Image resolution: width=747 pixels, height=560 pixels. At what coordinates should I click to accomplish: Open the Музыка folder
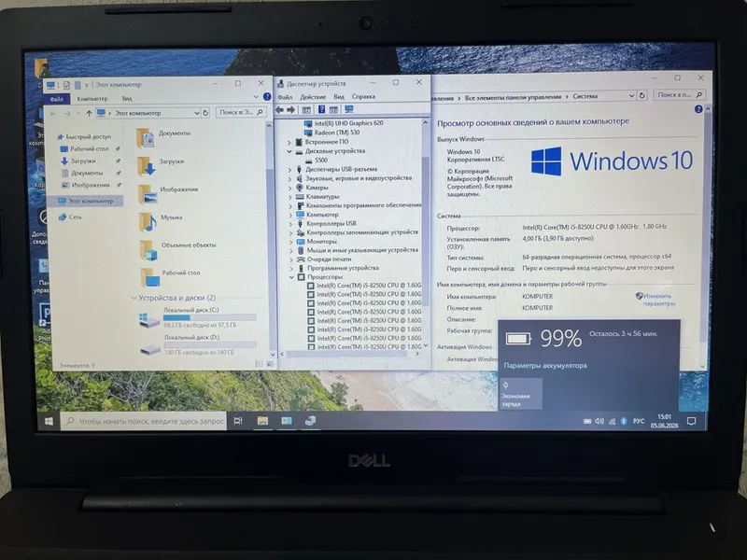pos(161,220)
